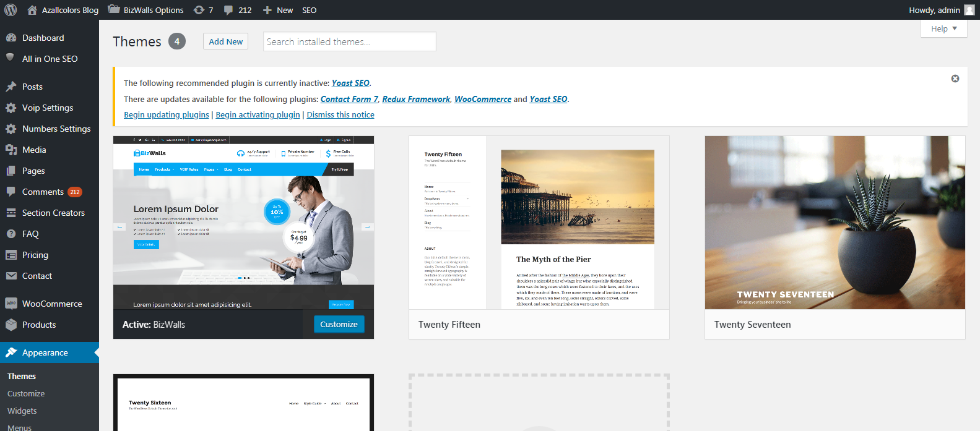Open the SEO admin bar menu
This screenshot has height=431, width=980.
pyautogui.click(x=309, y=10)
